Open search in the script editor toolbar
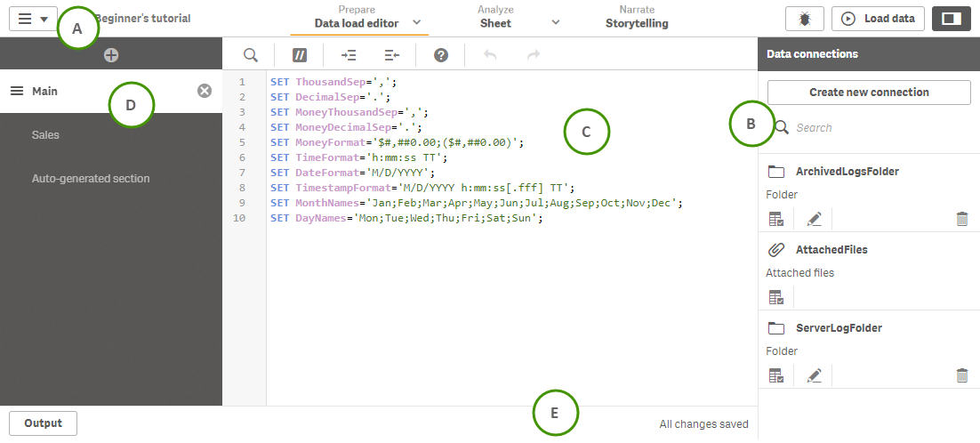 (x=251, y=55)
